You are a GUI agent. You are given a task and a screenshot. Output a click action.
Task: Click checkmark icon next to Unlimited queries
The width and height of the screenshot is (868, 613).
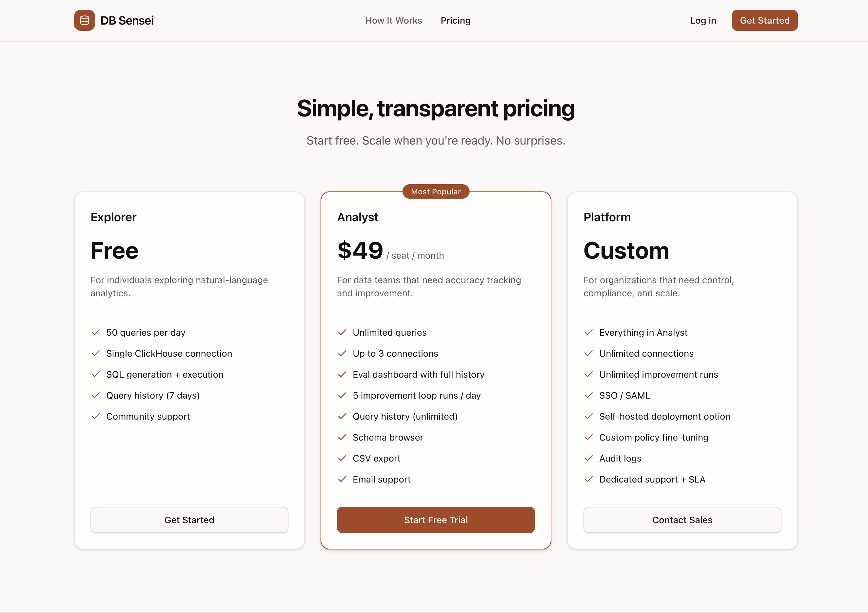pos(342,332)
